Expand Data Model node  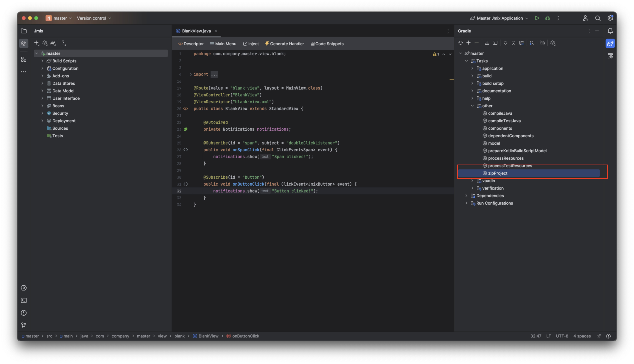click(x=42, y=91)
